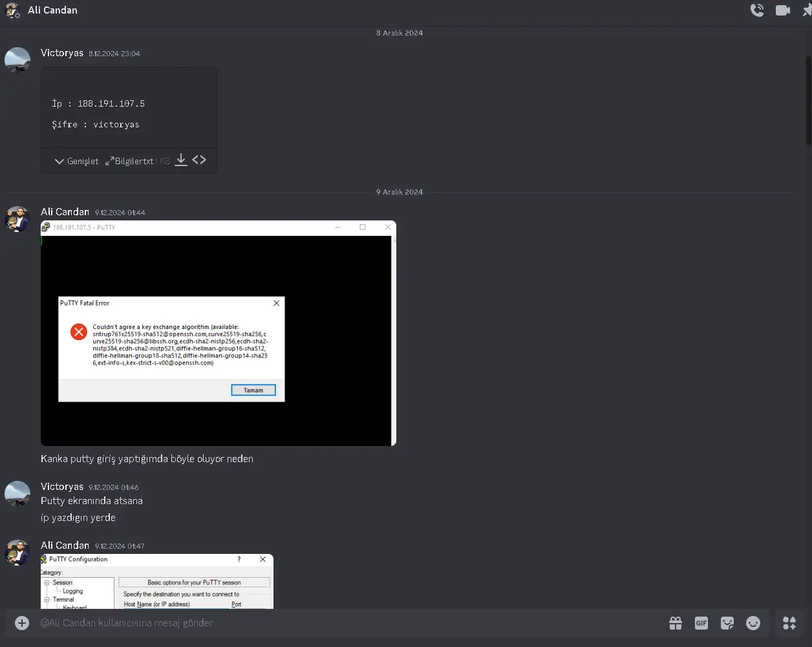
Task: Open the emoji picker
Action: (753, 623)
